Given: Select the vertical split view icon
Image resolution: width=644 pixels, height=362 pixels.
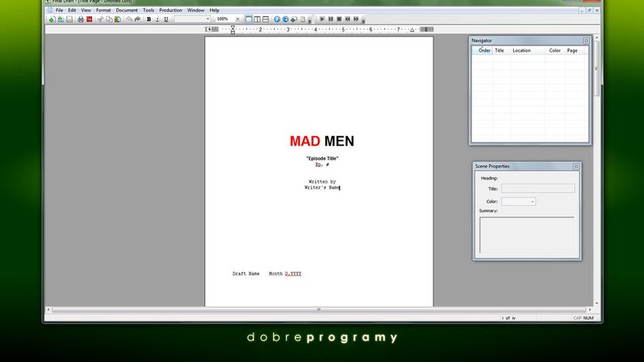Looking at the screenshot, I should tap(257, 19).
